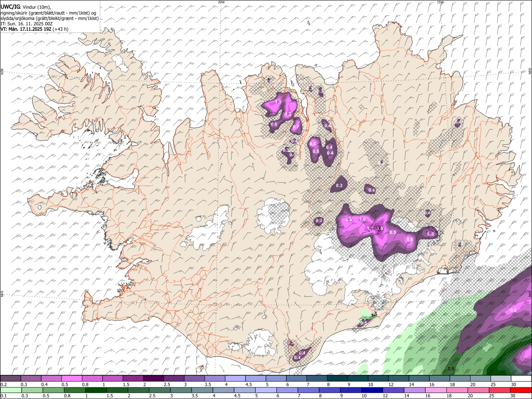Click the light grey 25 swatch in upper legend row

point(501,378)
